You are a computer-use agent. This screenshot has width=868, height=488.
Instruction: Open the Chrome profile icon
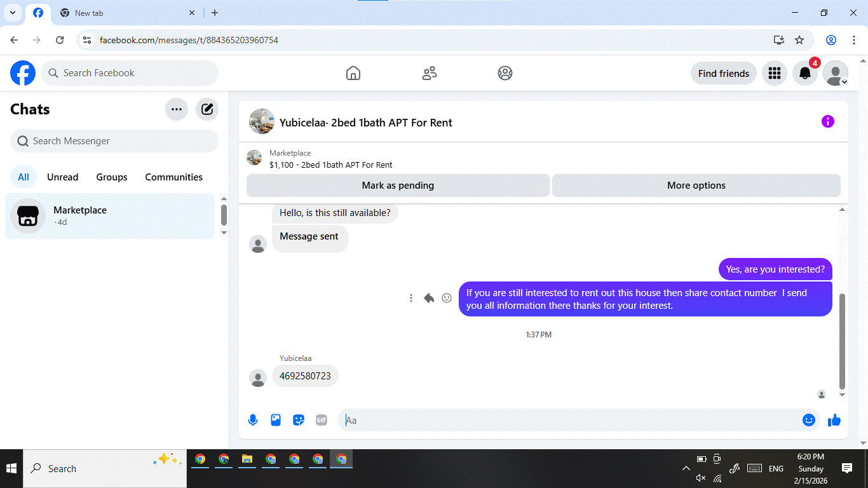coord(831,40)
